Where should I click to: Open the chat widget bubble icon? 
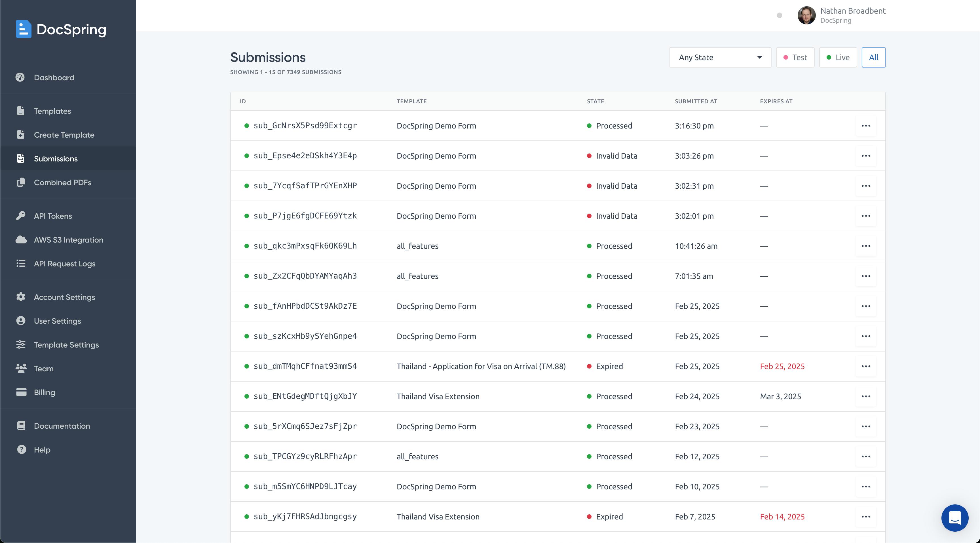[x=954, y=518]
